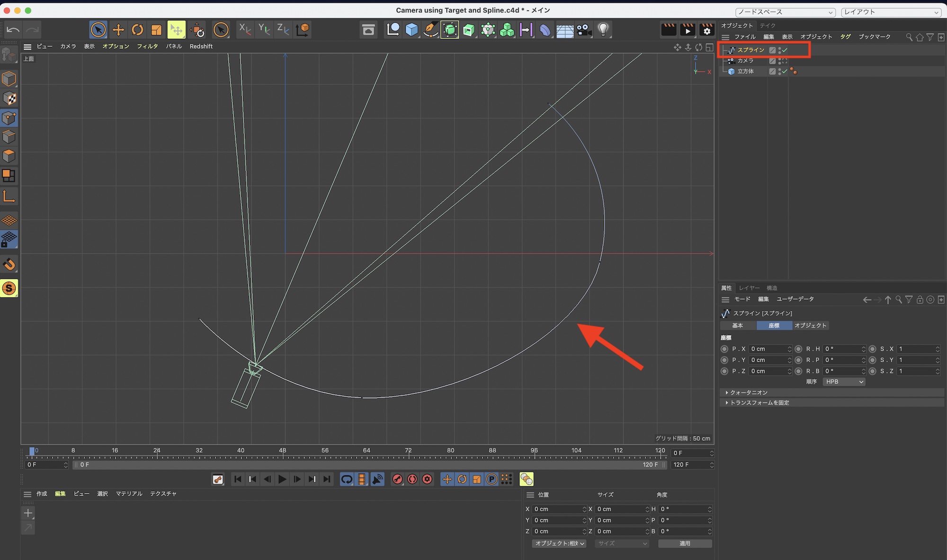Open the Render Settings clapperboard gear icon
This screenshot has width=947, height=560.
point(706,30)
